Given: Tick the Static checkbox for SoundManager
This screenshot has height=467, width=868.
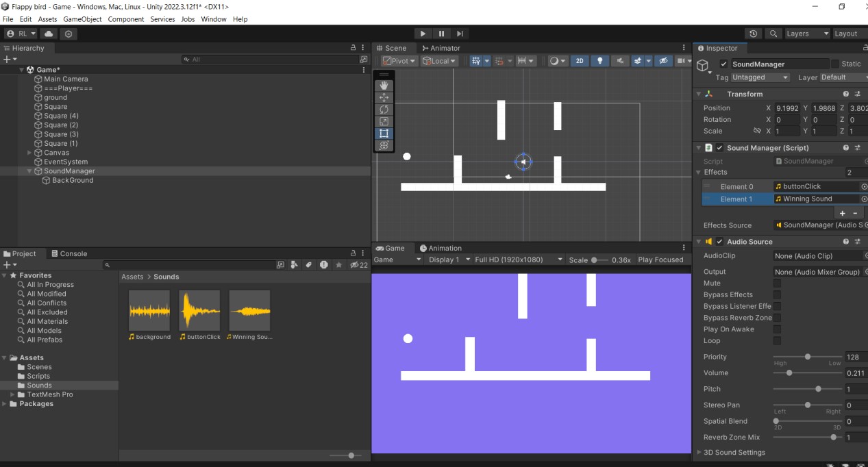Looking at the screenshot, I should point(834,64).
